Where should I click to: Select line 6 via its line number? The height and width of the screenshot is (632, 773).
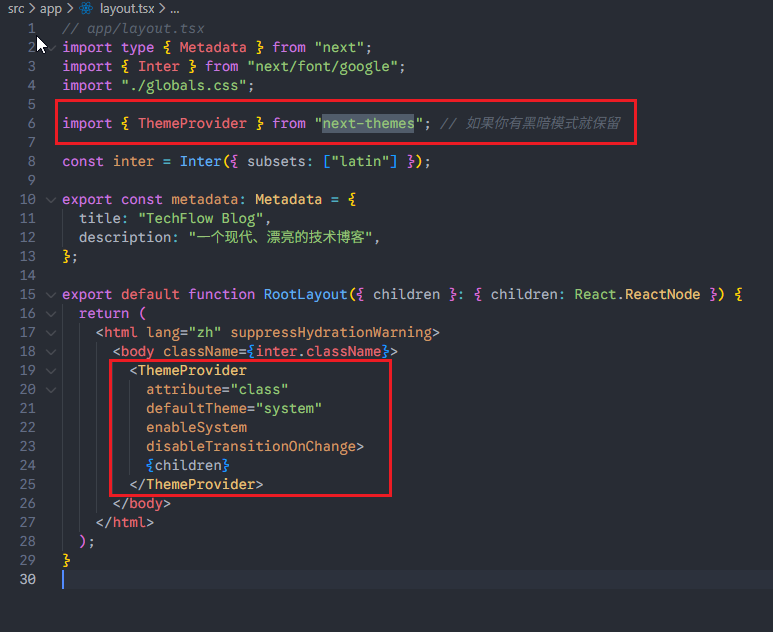[x=31, y=123]
